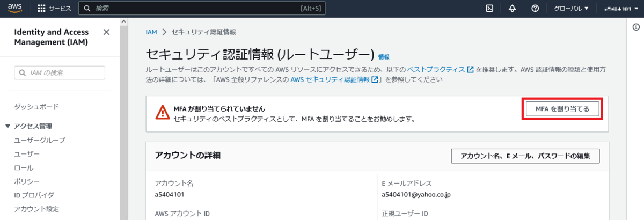Click the セキュリティ認証情報 breadcrumb text
This screenshot has width=644, height=220.
coord(203,32)
